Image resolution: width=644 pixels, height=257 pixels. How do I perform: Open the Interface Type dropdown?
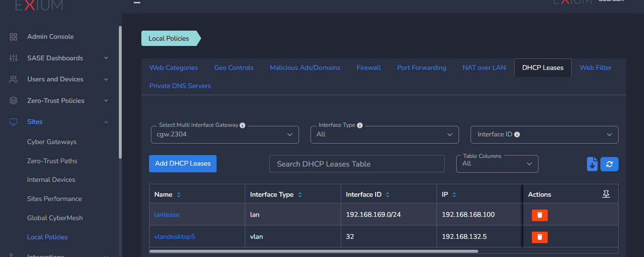(385, 134)
